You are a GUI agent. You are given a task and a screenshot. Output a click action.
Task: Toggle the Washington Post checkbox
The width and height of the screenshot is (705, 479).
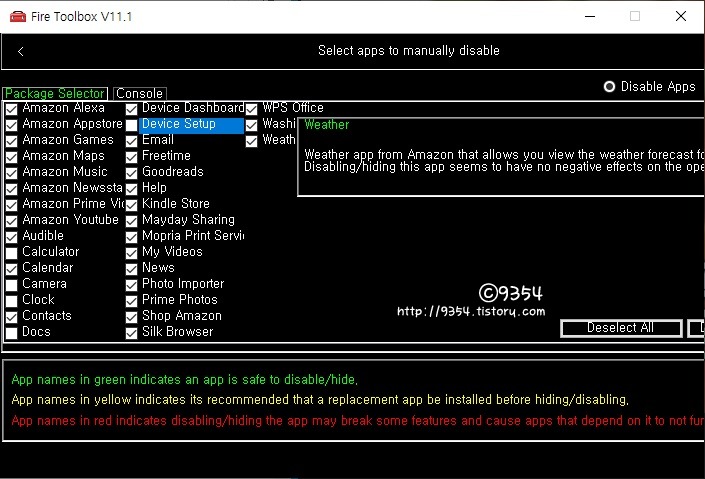(x=251, y=125)
